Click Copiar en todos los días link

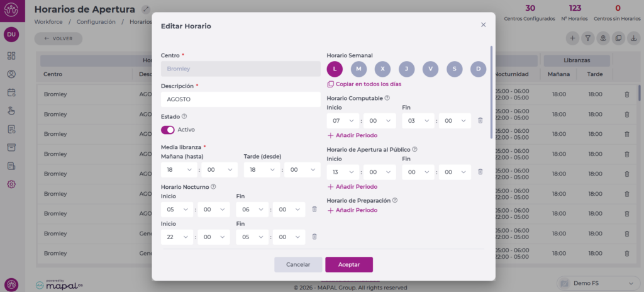pyautogui.click(x=368, y=84)
